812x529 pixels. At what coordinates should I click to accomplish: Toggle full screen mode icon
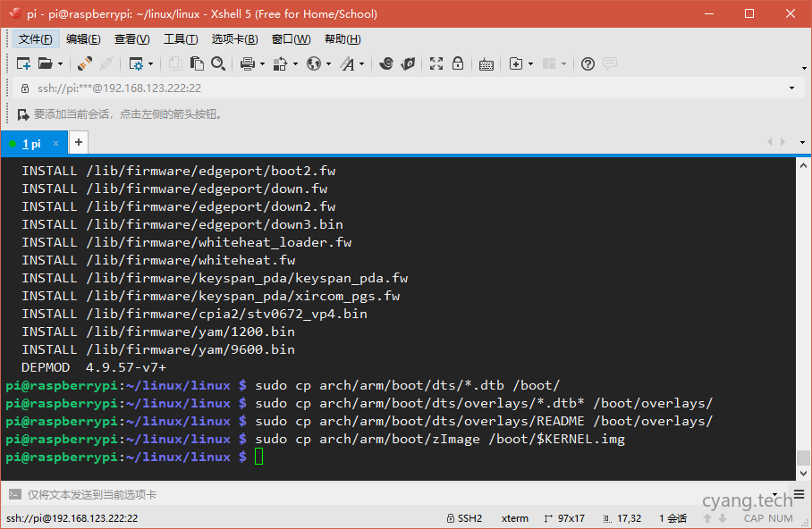436,63
